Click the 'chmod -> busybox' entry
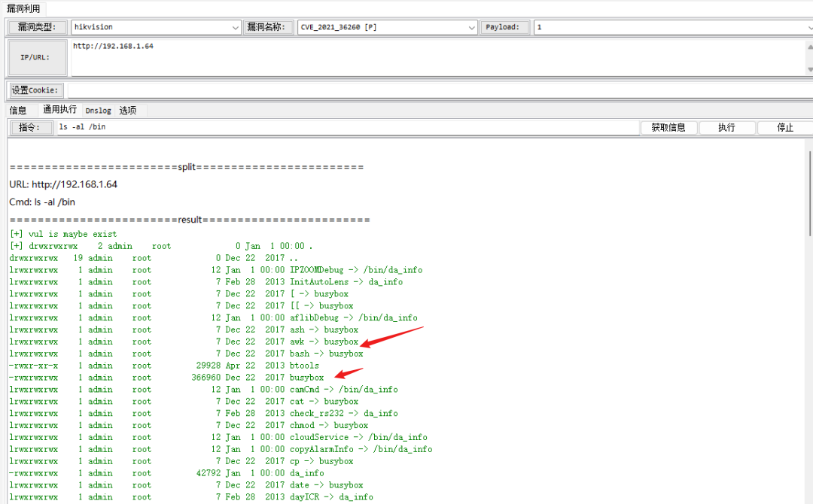Screen dimensions: 813x504 pos(329,425)
